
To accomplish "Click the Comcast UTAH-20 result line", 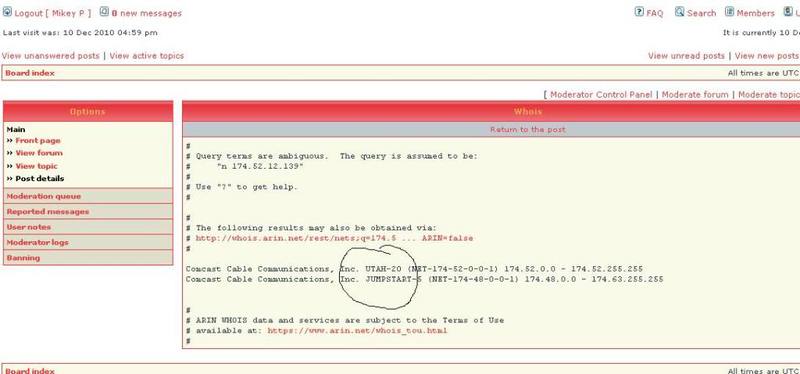I will coord(414,269).
